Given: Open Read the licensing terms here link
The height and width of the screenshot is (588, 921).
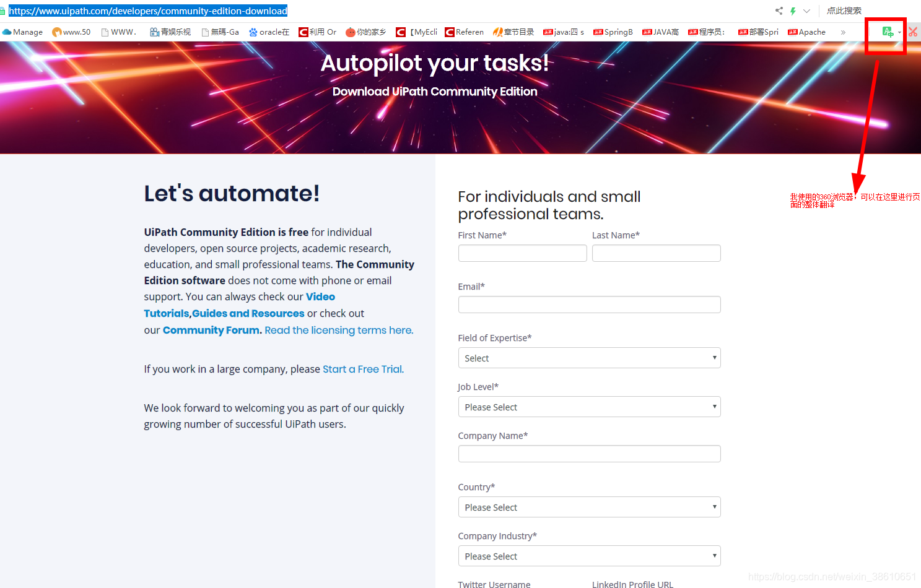Looking at the screenshot, I should (339, 330).
